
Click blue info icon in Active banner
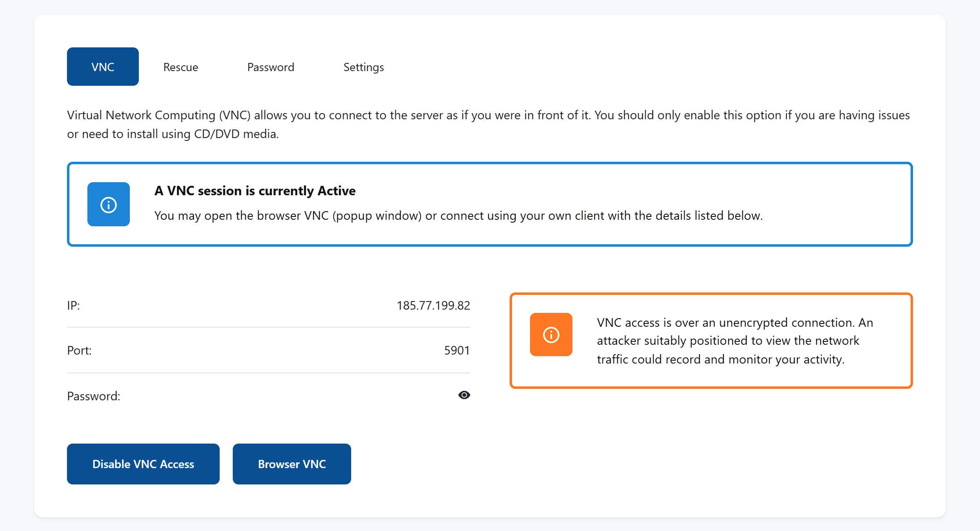tap(109, 204)
